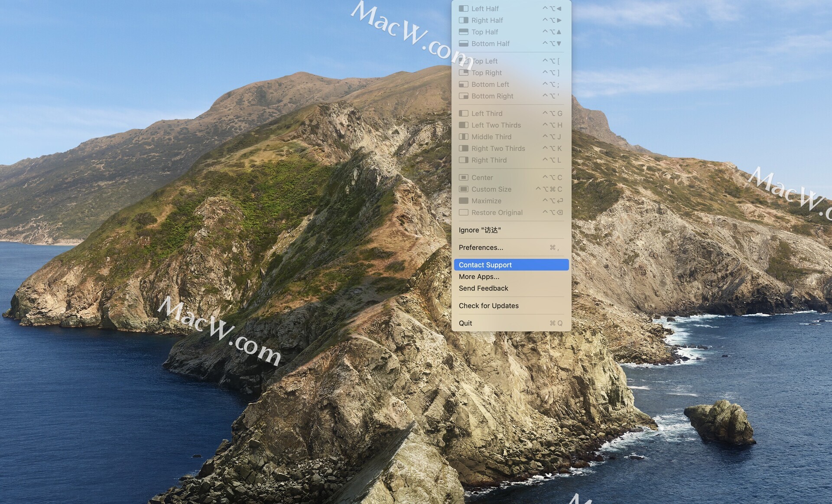This screenshot has height=504, width=832.
Task: Click the Bottom Half layout icon
Action: 463,44
